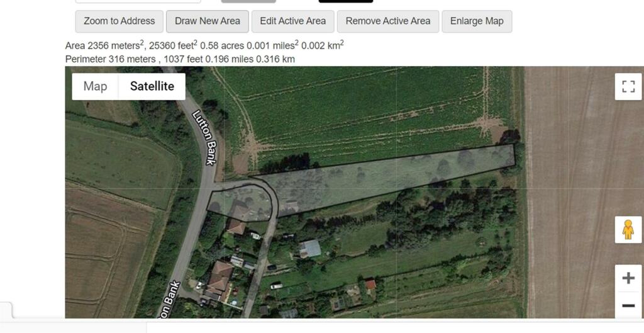Zoom in with the plus icon
The image size is (644, 333).
pyautogui.click(x=628, y=278)
